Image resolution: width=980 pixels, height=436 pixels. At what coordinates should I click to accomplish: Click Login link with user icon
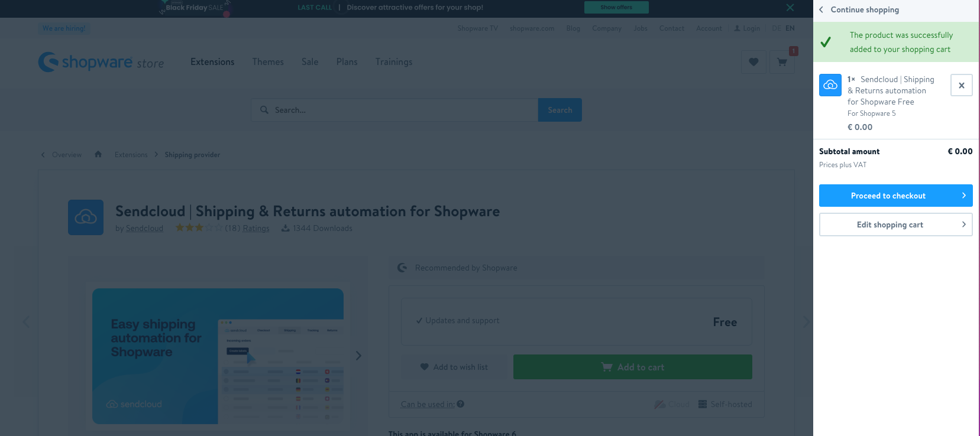click(x=747, y=28)
